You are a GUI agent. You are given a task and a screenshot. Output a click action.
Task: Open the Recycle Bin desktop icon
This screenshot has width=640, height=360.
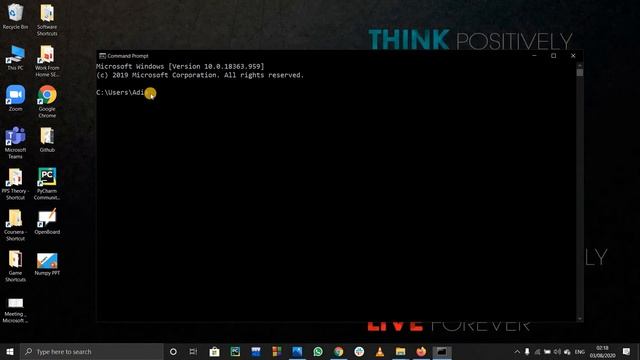click(x=15, y=16)
